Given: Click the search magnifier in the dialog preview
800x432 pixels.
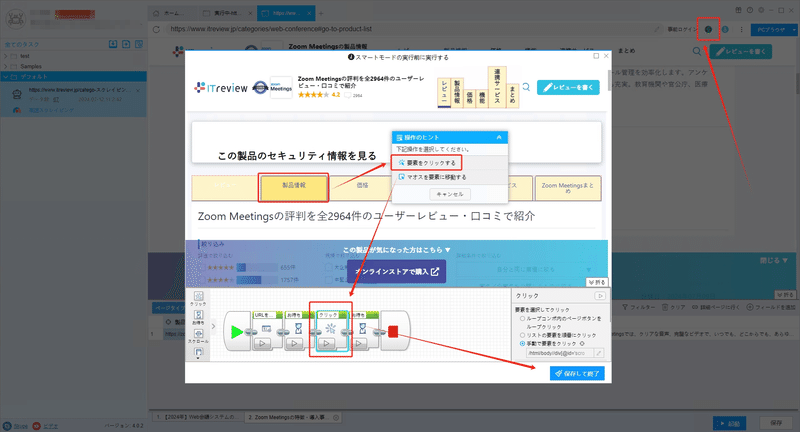Looking at the screenshot, I should pos(526,87).
